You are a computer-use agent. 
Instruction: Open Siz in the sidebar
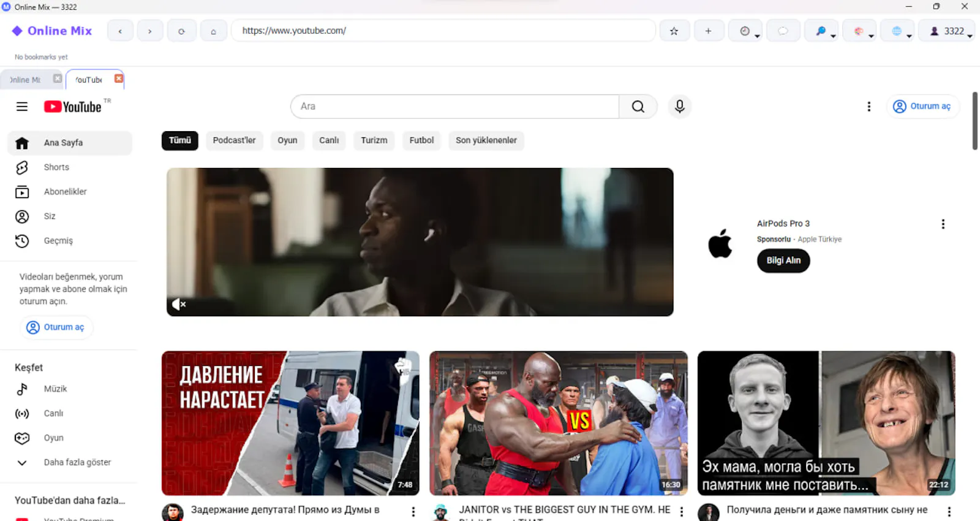pos(70,216)
